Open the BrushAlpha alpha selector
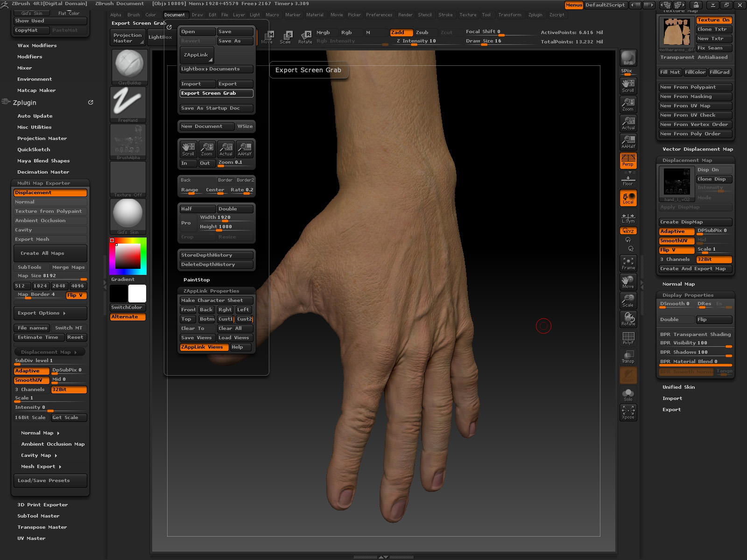This screenshot has width=747, height=560. tap(128, 142)
